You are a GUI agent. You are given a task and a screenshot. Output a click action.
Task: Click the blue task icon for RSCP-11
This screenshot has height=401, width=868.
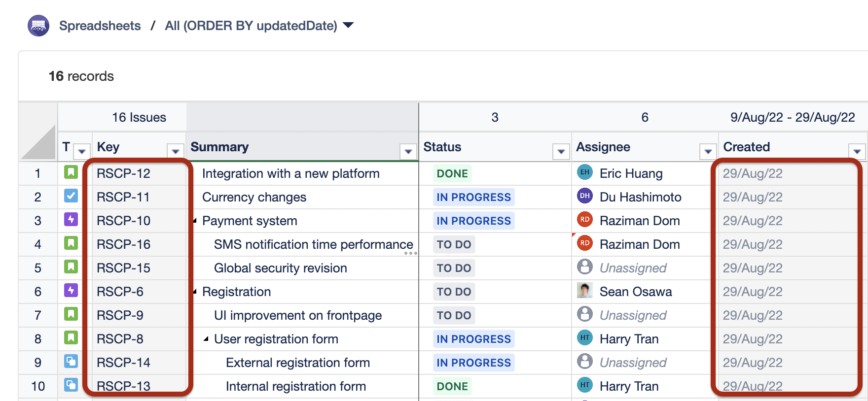(71, 196)
